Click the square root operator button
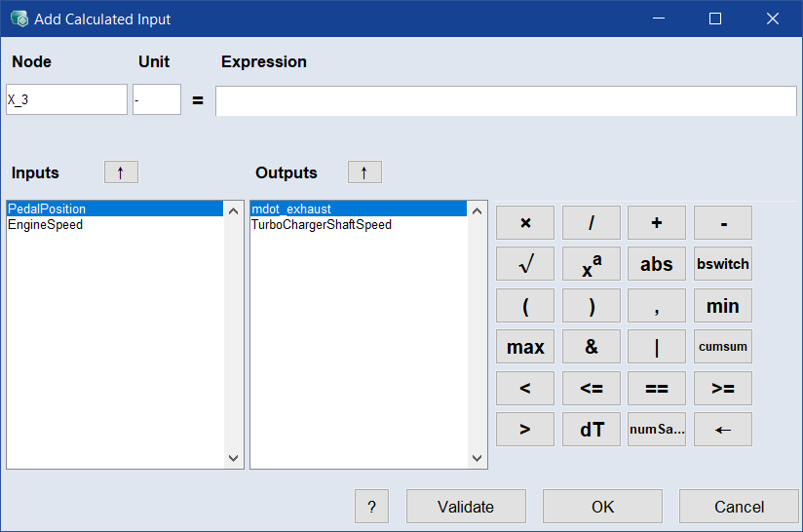The height and width of the screenshot is (532, 803). coord(525,264)
